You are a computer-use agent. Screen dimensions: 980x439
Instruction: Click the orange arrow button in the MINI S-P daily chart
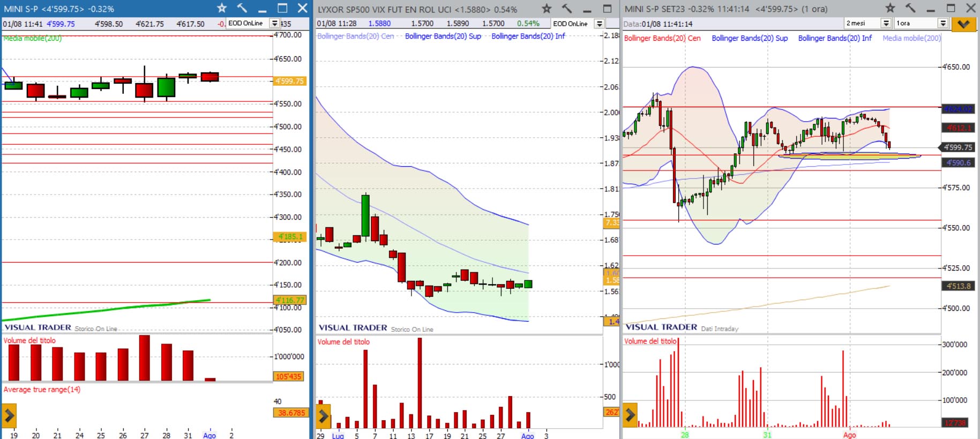click(9, 415)
